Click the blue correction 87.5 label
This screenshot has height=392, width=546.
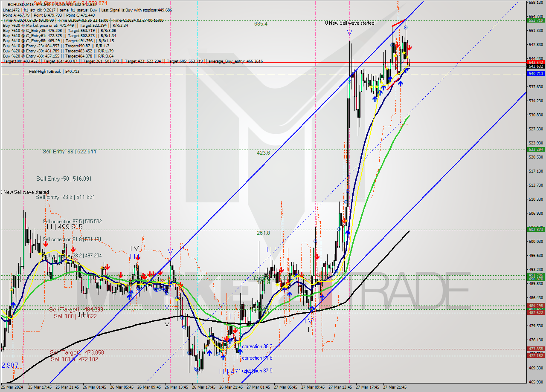[x=257, y=371]
